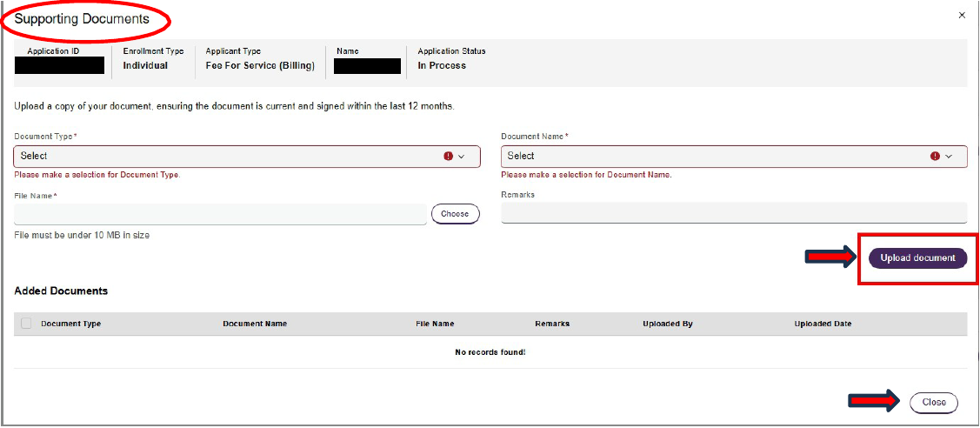Click the File Name input field

pyautogui.click(x=220, y=214)
